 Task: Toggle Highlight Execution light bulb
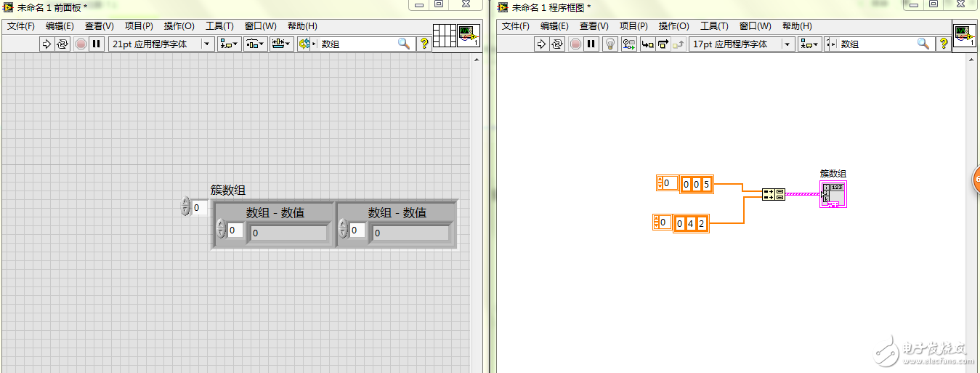coord(610,44)
